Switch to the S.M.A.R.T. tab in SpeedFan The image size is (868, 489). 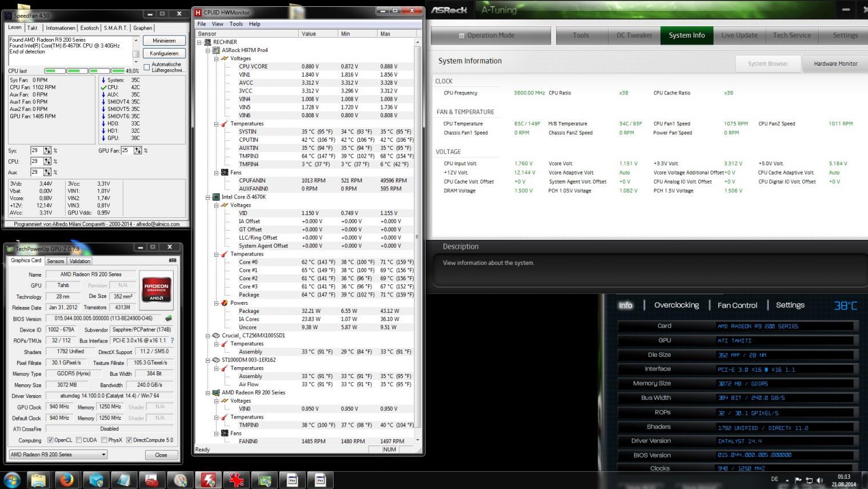click(115, 28)
